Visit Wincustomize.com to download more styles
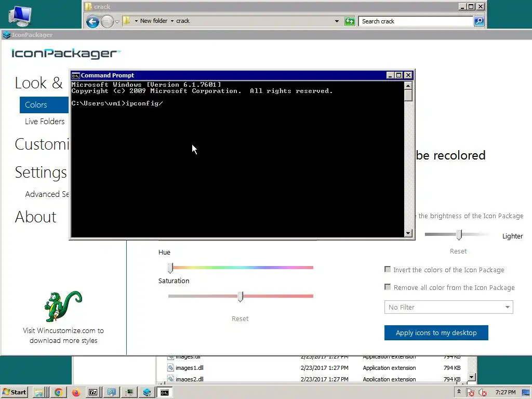 [x=63, y=335]
